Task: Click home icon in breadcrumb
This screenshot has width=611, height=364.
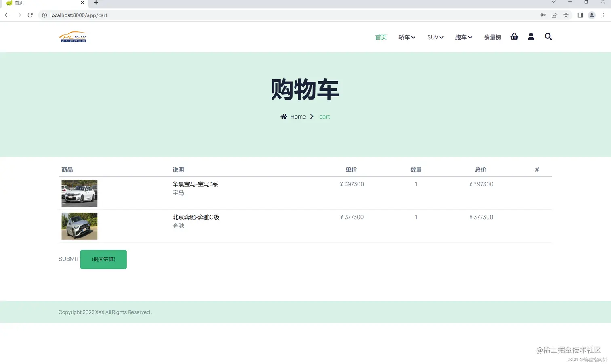Action: click(x=284, y=117)
